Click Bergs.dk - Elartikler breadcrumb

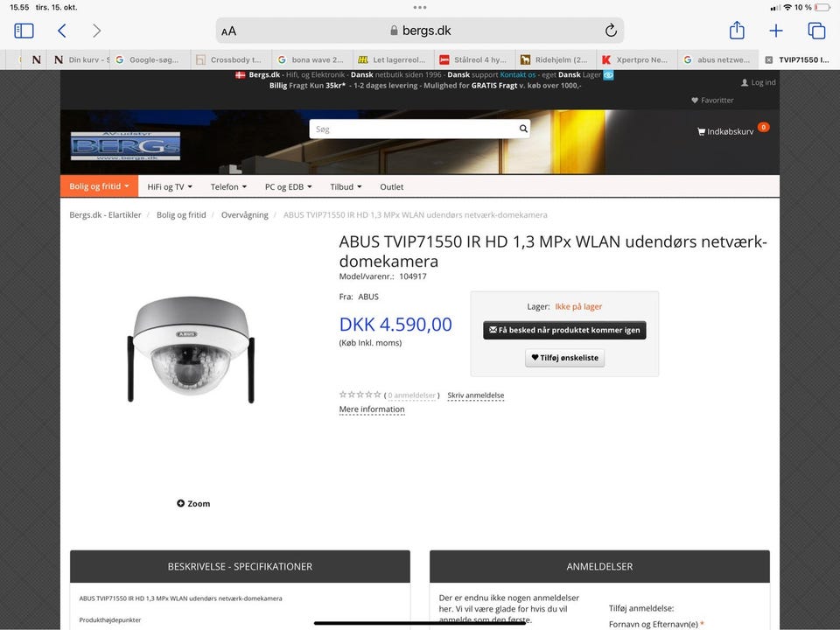105,215
